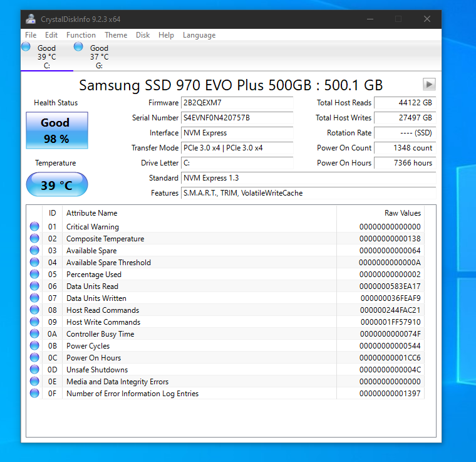Click the Serial Number field S4EVNF0N420757B
Image resolution: width=476 pixels, height=462 pixels.
[x=237, y=118]
